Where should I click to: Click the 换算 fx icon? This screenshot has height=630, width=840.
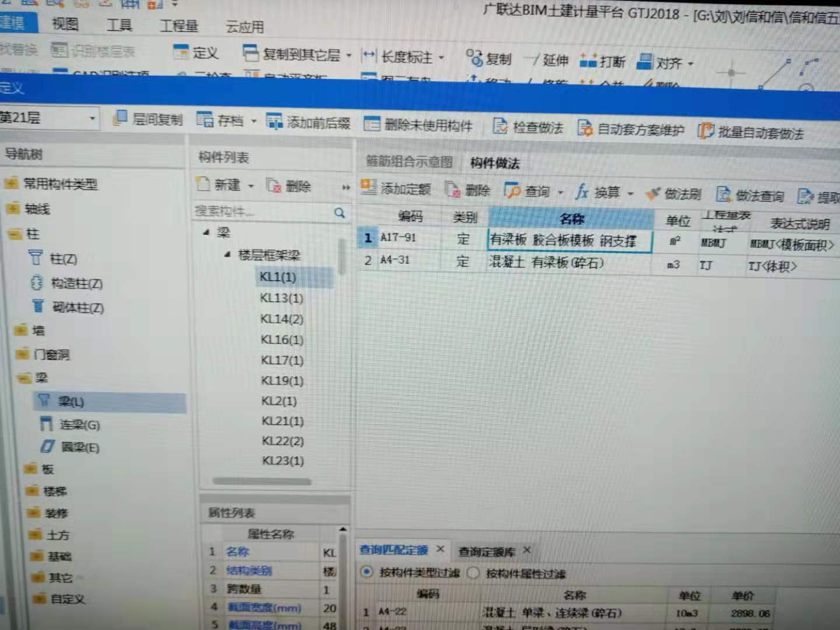pos(582,191)
